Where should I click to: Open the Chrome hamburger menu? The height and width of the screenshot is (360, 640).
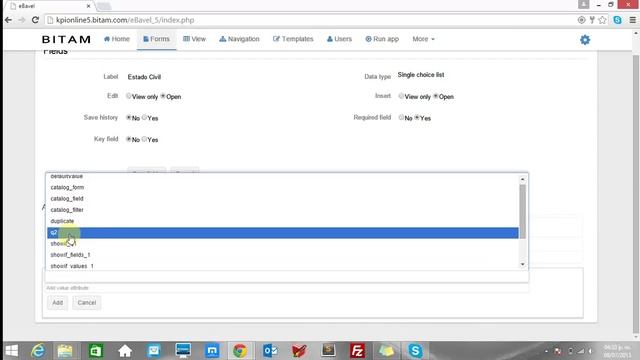coord(632,20)
